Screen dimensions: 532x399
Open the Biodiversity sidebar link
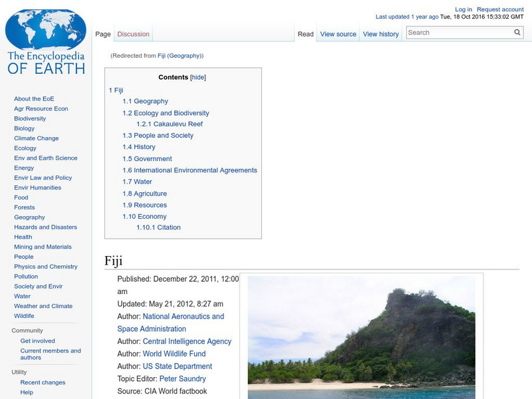[x=29, y=118]
